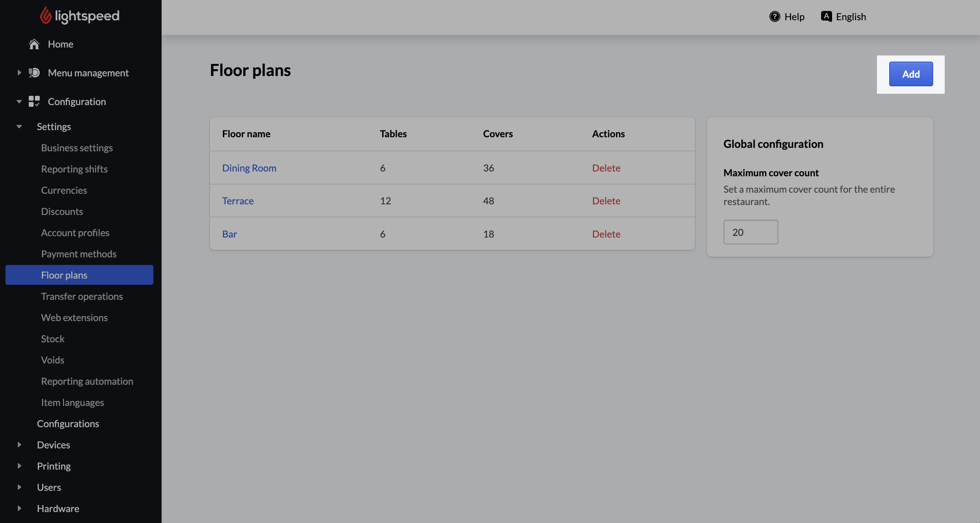Delete the Terrace floor plan
The height and width of the screenshot is (523, 980).
click(x=606, y=201)
